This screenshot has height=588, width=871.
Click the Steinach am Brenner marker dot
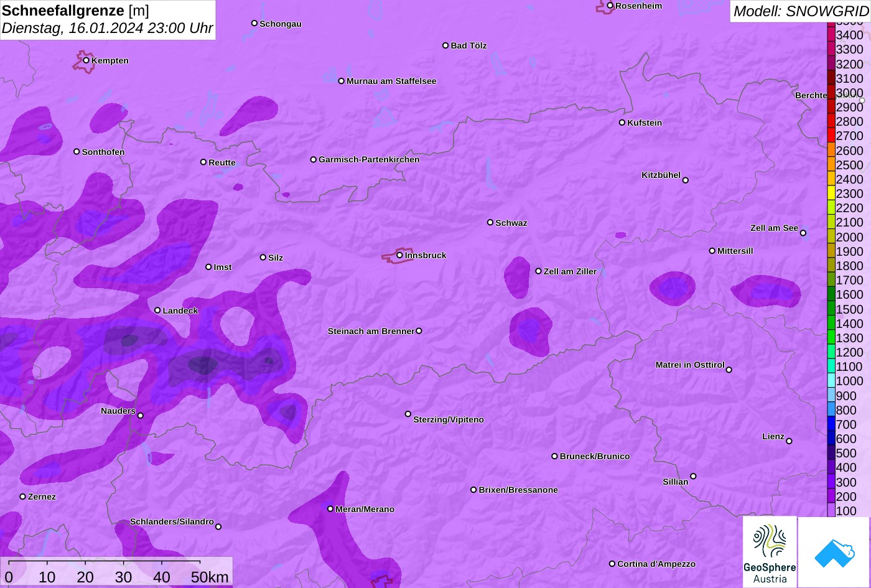tap(419, 331)
